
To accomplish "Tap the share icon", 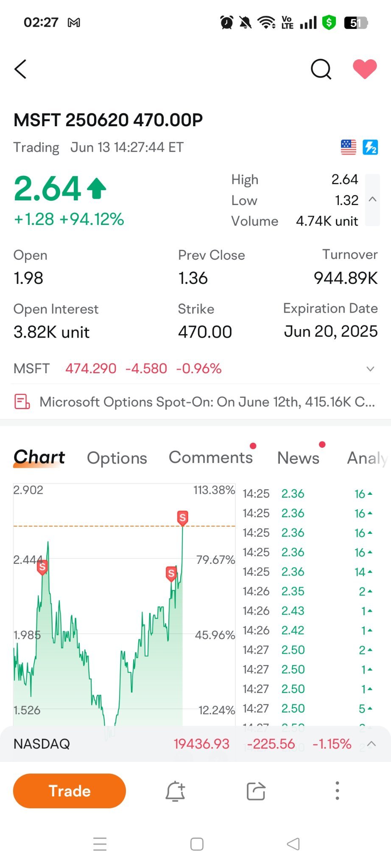I will 256,791.
